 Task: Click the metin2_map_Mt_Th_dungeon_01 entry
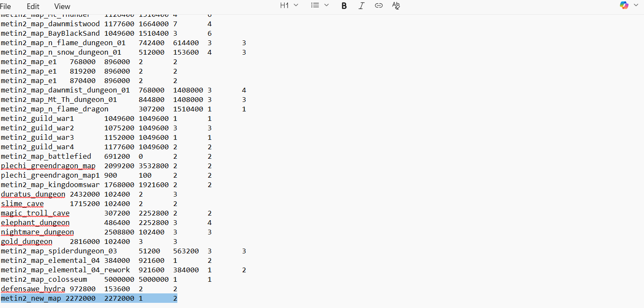(x=59, y=99)
